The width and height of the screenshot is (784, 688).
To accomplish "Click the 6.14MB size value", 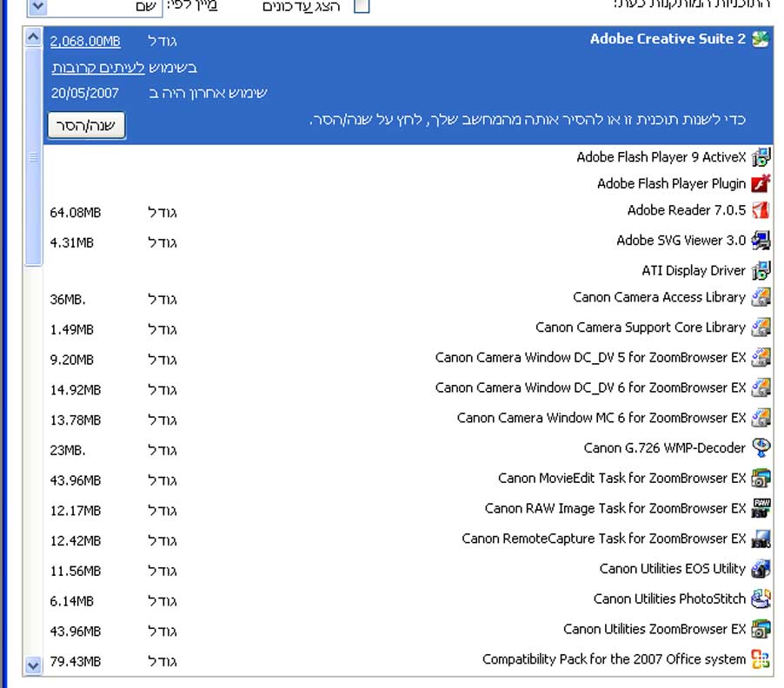I will pos(72,601).
